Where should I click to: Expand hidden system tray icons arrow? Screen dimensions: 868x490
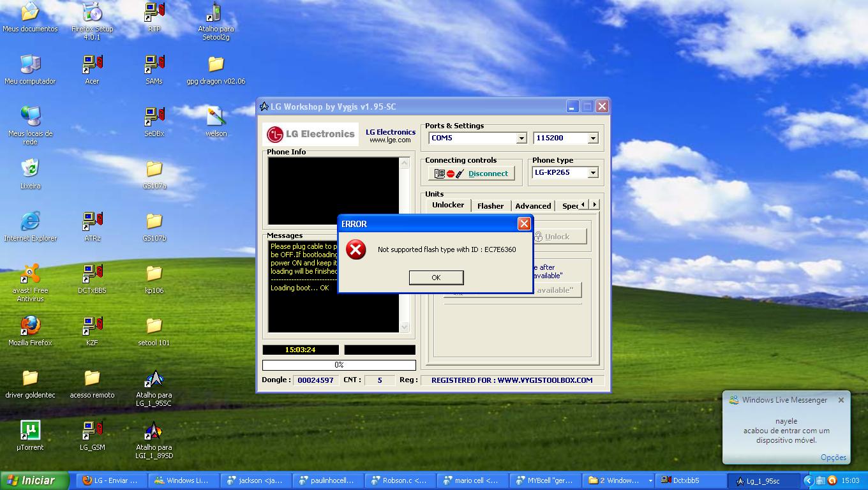(x=809, y=480)
